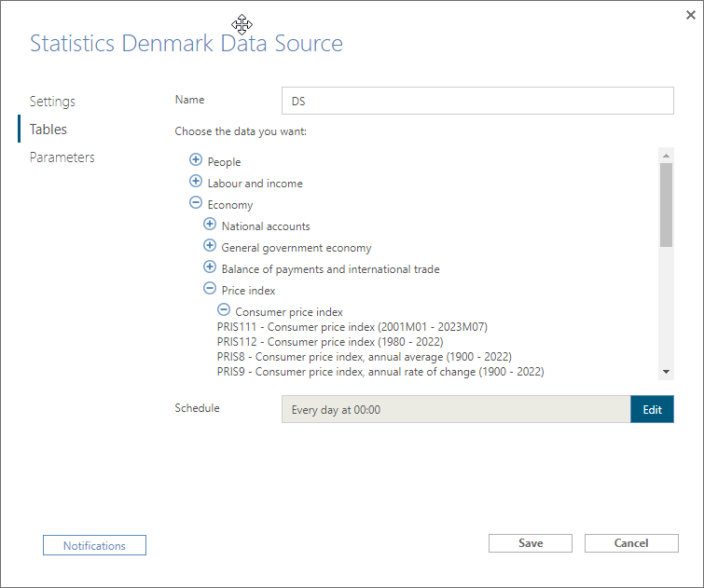Click the National accounts label
The width and height of the screenshot is (704, 588).
point(266,226)
